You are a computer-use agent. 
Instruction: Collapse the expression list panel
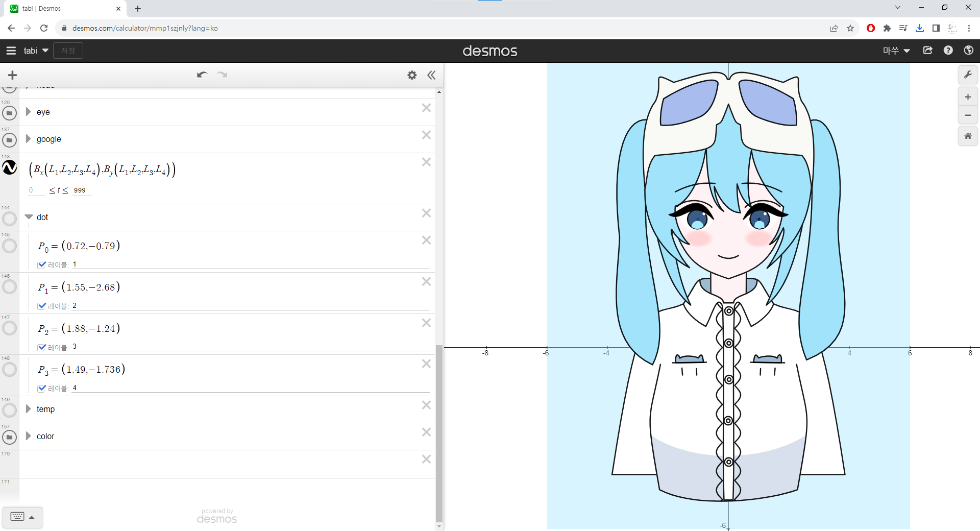coord(431,75)
